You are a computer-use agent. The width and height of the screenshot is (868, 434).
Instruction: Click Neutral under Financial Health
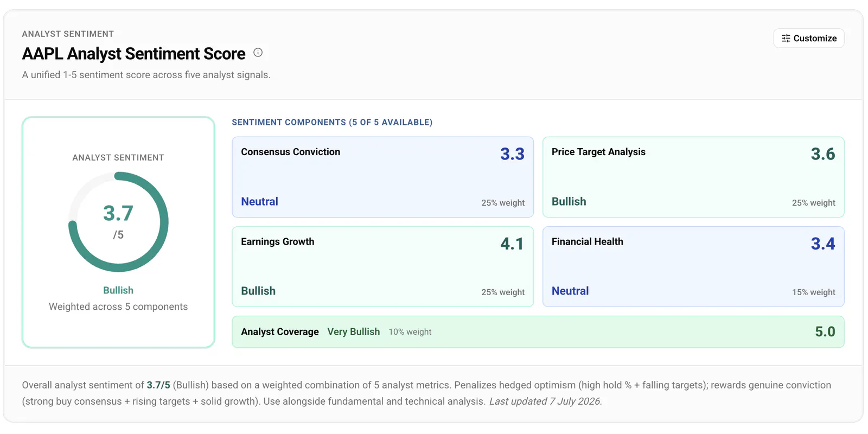pos(570,291)
